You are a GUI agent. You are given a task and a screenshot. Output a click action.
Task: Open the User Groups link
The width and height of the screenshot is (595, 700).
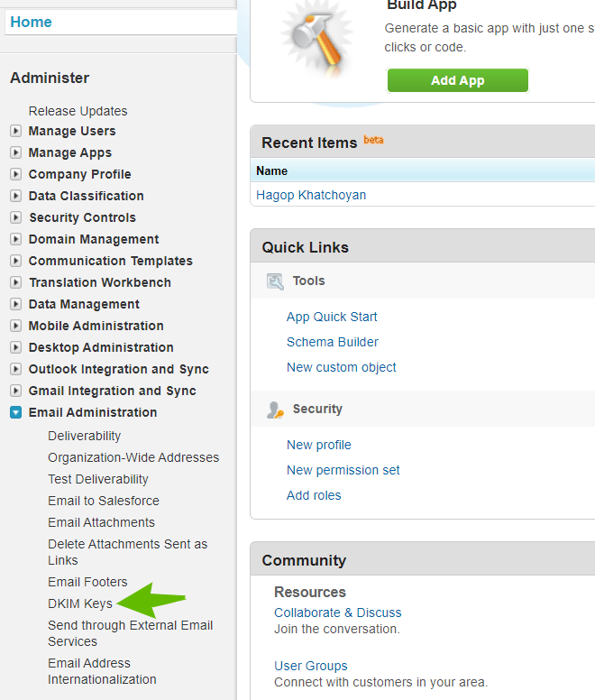point(310,666)
